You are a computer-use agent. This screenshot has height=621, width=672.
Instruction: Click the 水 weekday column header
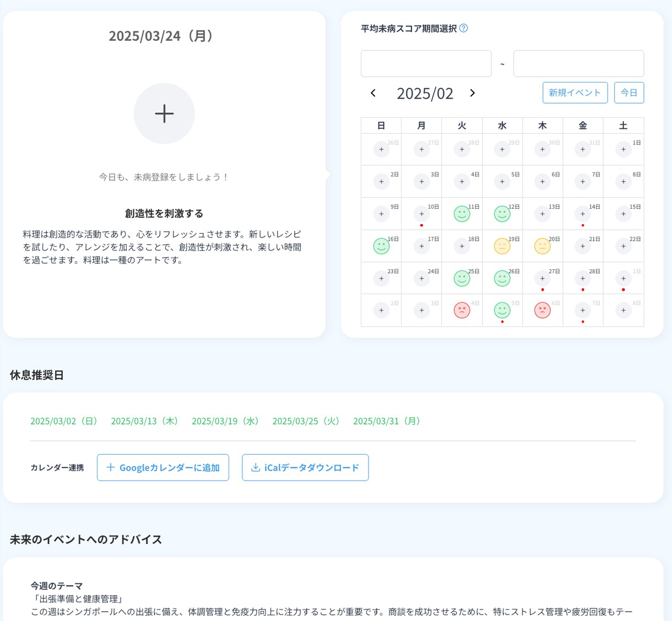pyautogui.click(x=502, y=126)
